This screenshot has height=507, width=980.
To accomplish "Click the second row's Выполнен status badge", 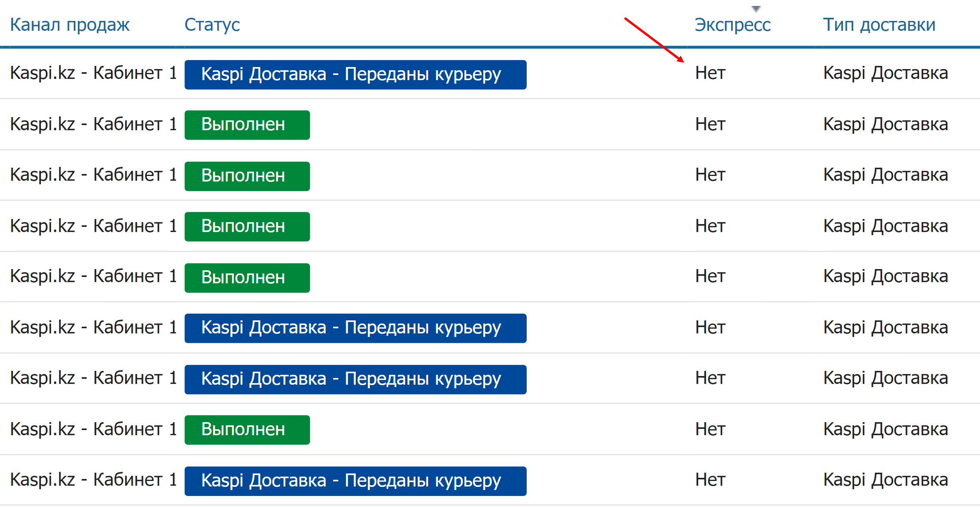I will tap(247, 125).
